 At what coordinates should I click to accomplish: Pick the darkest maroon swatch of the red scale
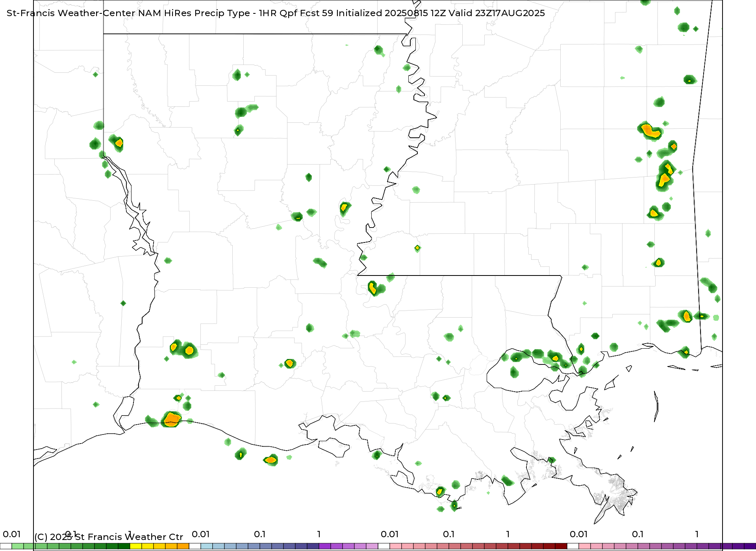pyautogui.click(x=561, y=546)
